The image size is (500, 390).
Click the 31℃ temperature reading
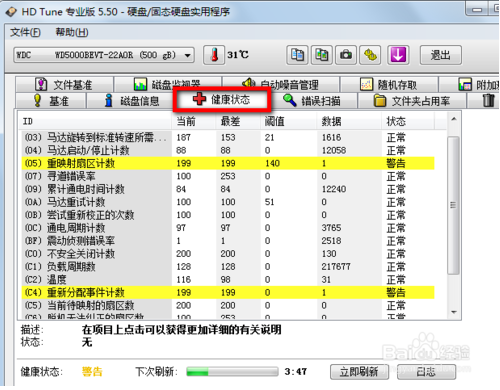pos(238,55)
